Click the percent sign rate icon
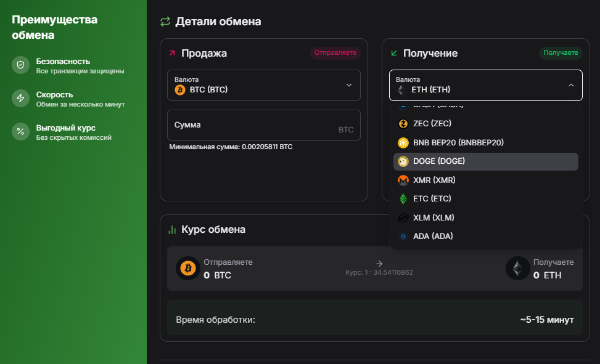The image size is (600, 364). tap(21, 132)
